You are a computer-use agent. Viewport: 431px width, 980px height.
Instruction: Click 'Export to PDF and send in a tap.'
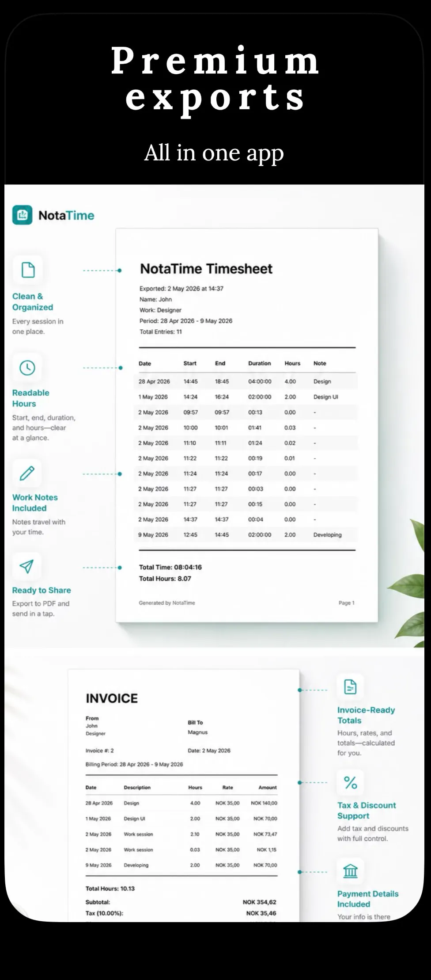pos(41,609)
